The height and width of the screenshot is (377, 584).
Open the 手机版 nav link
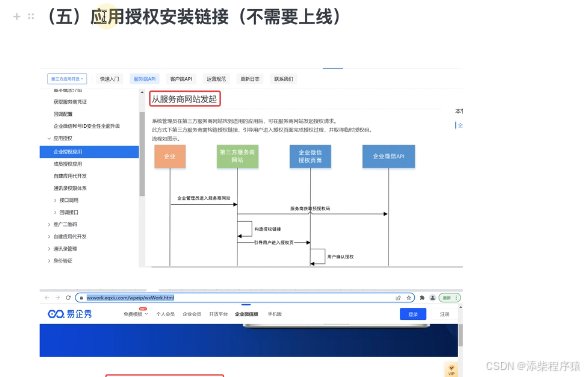pos(274,314)
